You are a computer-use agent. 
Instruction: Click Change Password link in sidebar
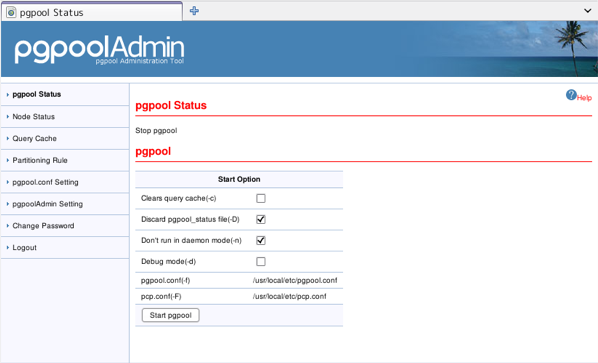pos(43,226)
